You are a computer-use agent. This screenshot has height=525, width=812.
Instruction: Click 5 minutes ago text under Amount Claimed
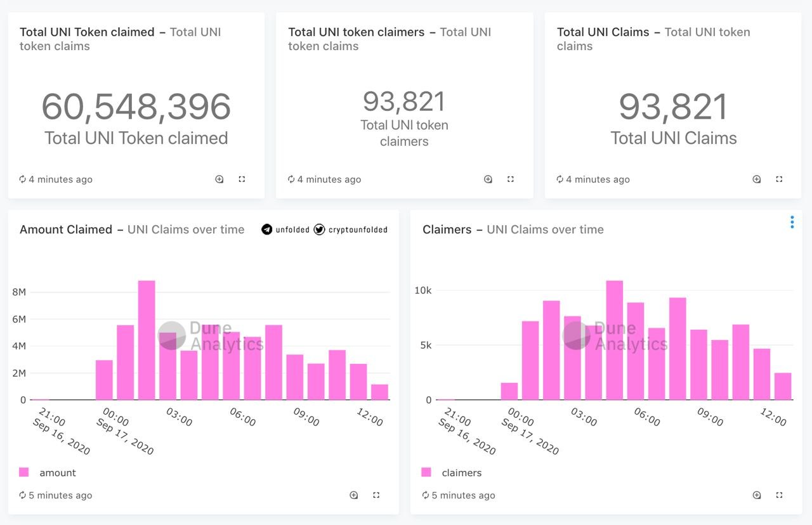click(60, 495)
